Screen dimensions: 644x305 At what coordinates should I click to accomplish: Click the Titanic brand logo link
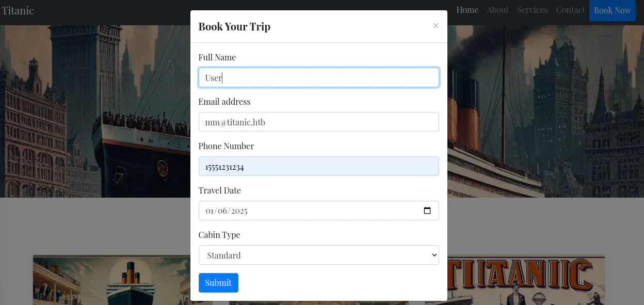pyautogui.click(x=18, y=10)
